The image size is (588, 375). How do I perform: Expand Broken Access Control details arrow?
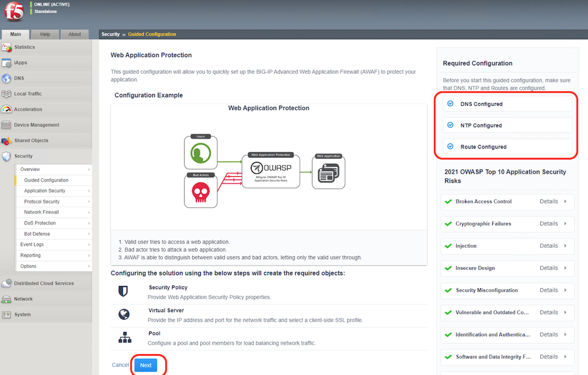point(565,201)
